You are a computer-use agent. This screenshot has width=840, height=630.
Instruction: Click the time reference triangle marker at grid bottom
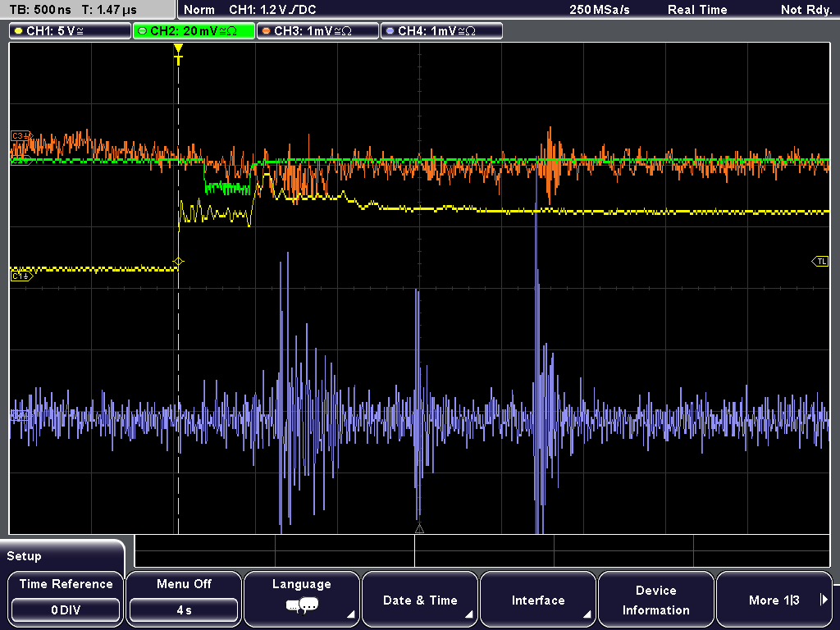419,529
